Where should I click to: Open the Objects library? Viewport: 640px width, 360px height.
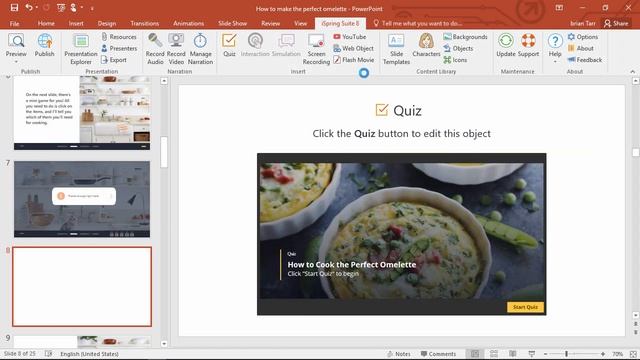[458, 48]
